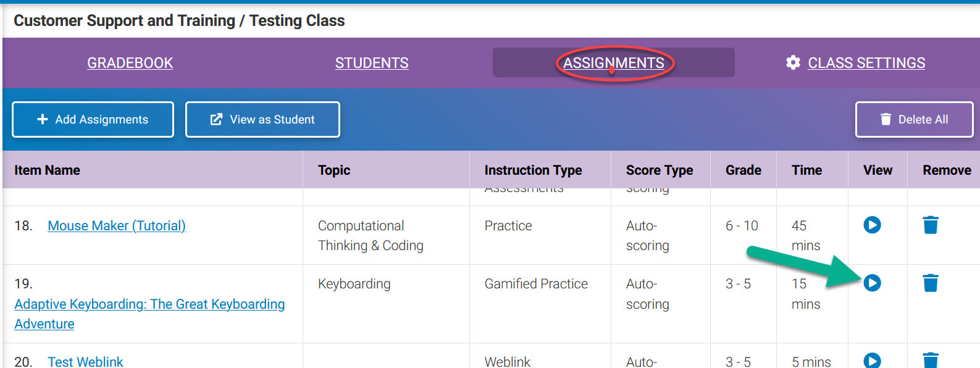The image size is (980, 368).
Task: Click the Add Assignments button
Action: pos(93,119)
